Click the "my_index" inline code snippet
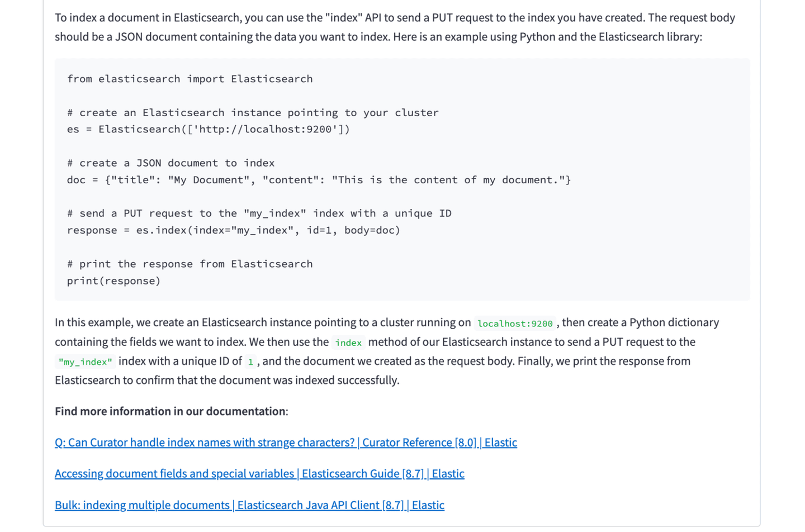This screenshot has height=532, width=805. [x=85, y=362]
